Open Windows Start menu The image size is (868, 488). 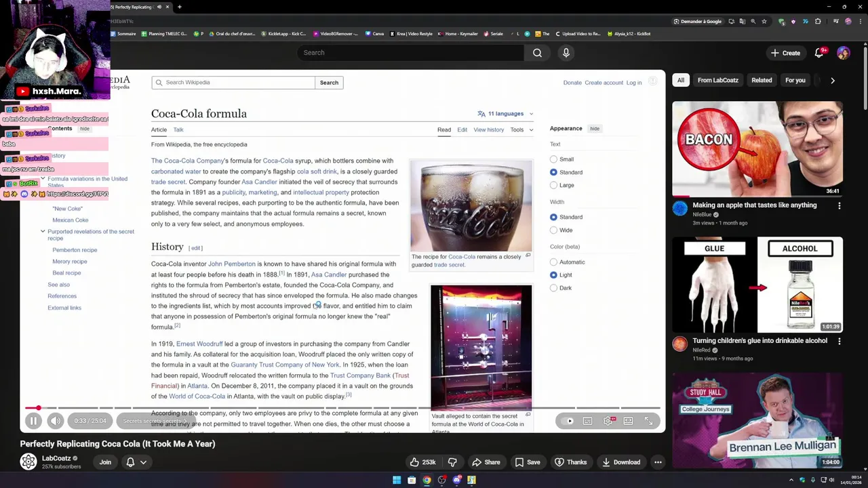[397, 481]
